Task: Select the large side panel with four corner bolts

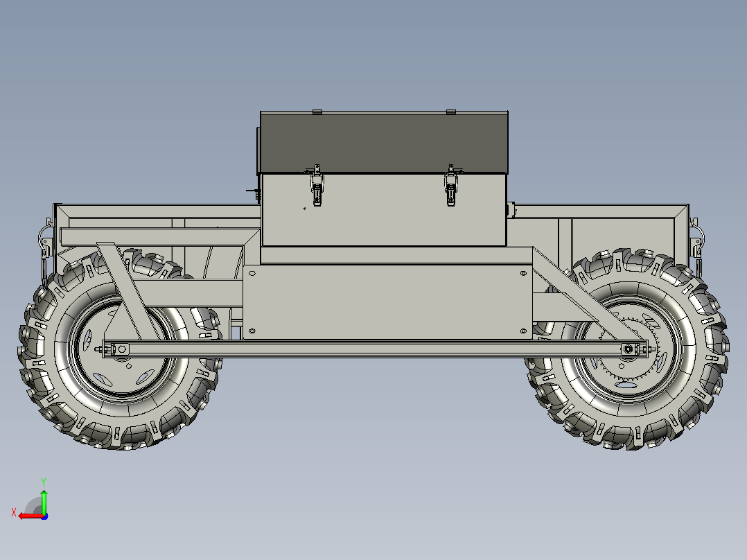Action: point(387,302)
